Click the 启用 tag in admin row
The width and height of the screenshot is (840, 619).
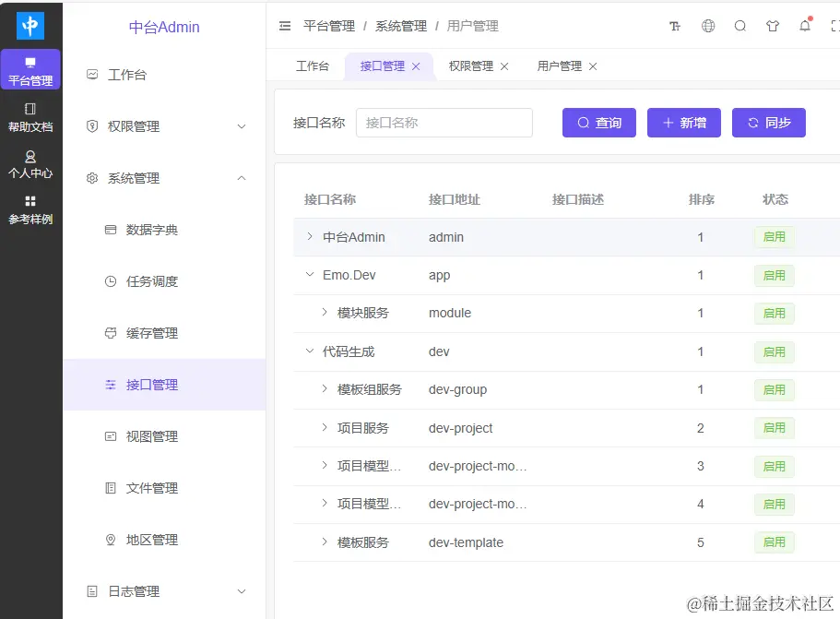pyautogui.click(x=775, y=237)
